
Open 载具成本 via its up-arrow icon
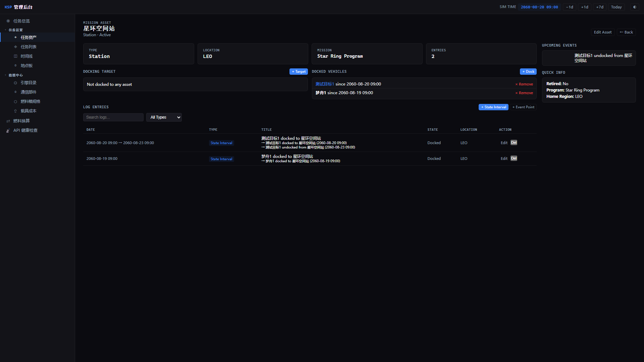tap(15, 111)
